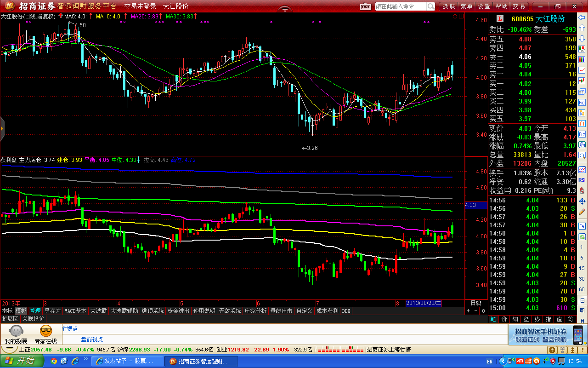Click the 上证 index value in status bar
The width and height of the screenshot is (588, 368).
pyautogui.click(x=42, y=350)
